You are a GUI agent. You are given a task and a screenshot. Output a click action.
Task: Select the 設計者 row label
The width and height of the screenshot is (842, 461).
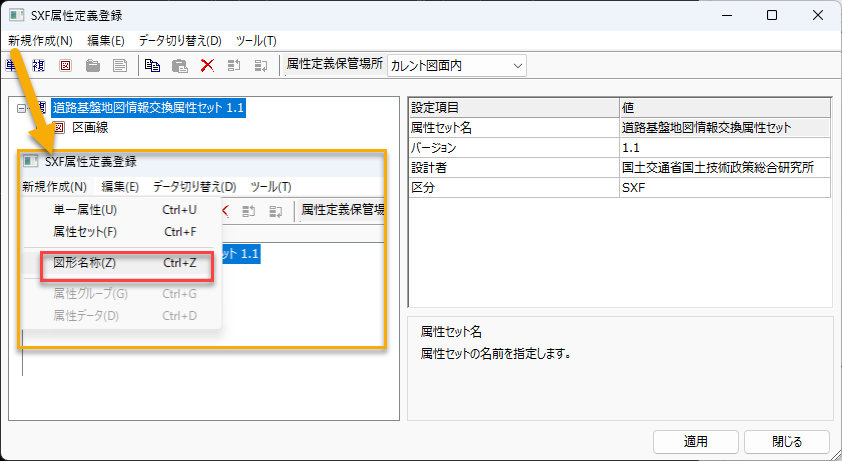click(514, 167)
